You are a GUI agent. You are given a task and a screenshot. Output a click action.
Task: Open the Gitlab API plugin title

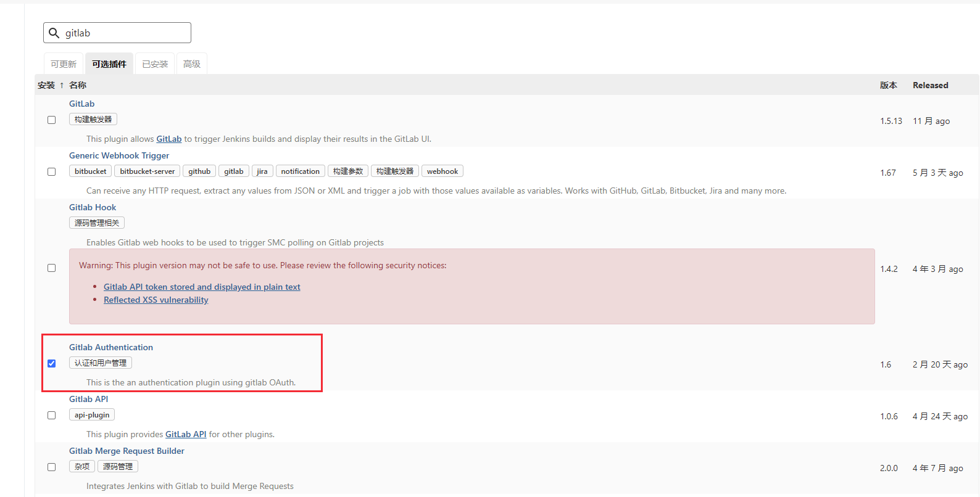(x=89, y=399)
